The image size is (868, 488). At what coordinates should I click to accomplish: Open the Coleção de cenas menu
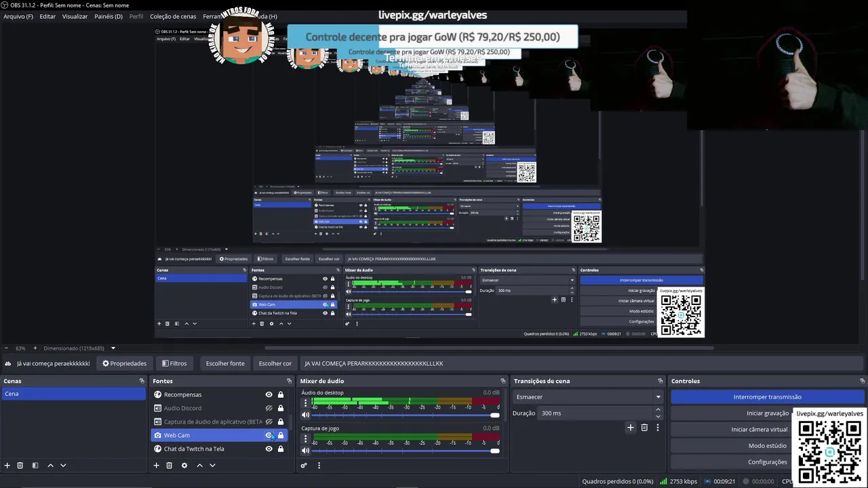point(173,16)
